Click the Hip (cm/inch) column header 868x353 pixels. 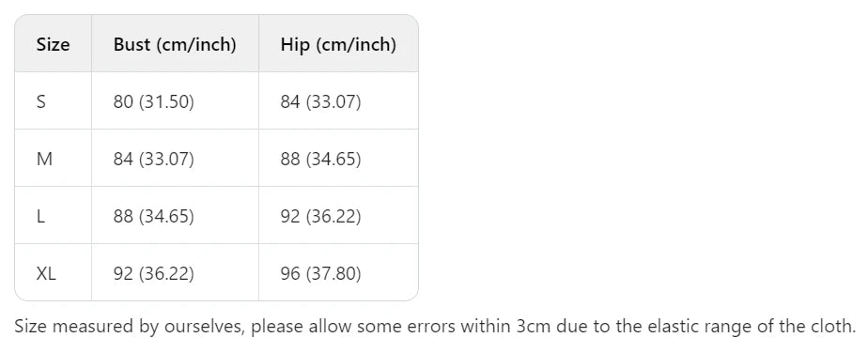click(x=338, y=44)
